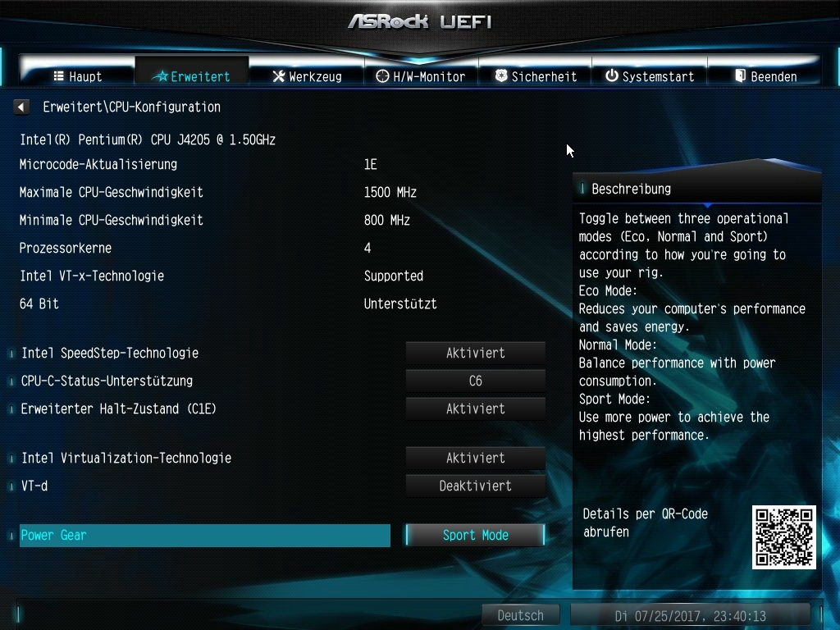
Task: Click the back arrow icon beside Erweitert\CPU-Konfiguration
Action: pyautogui.click(x=21, y=107)
